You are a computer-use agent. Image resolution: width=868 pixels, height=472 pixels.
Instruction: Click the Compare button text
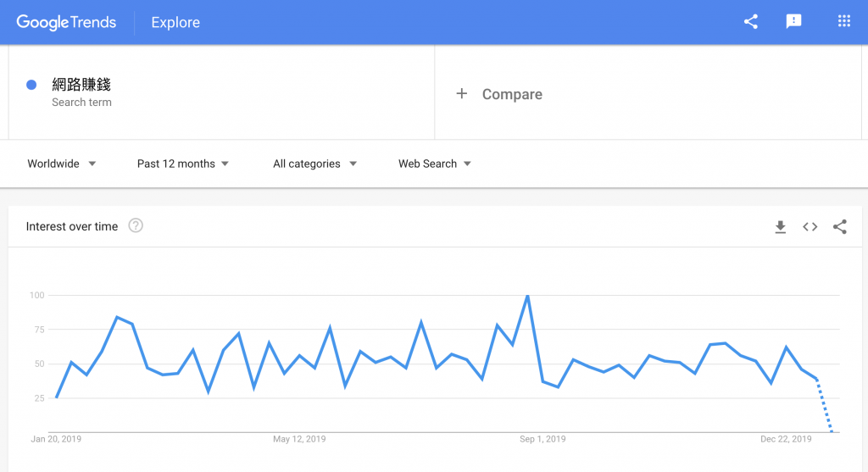pyautogui.click(x=512, y=95)
